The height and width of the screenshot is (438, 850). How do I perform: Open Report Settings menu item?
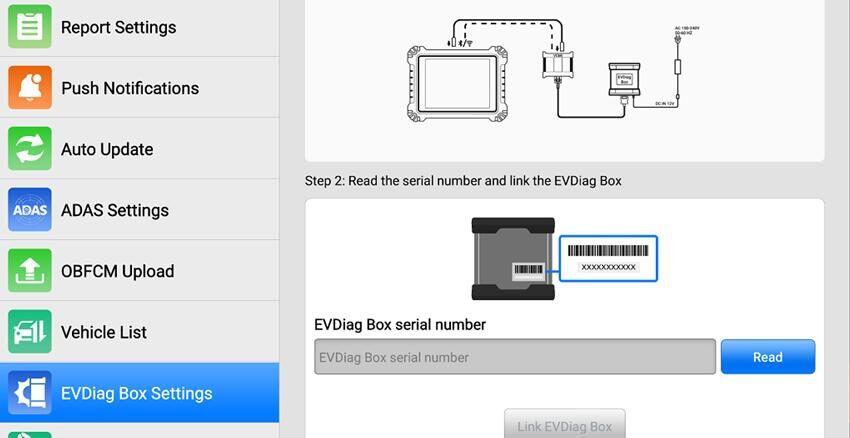[139, 27]
